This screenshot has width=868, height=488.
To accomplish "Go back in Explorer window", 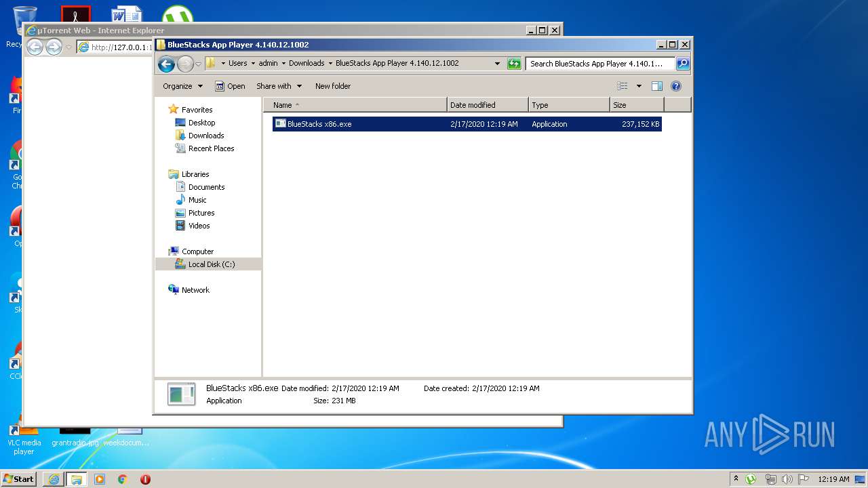I will coord(166,64).
